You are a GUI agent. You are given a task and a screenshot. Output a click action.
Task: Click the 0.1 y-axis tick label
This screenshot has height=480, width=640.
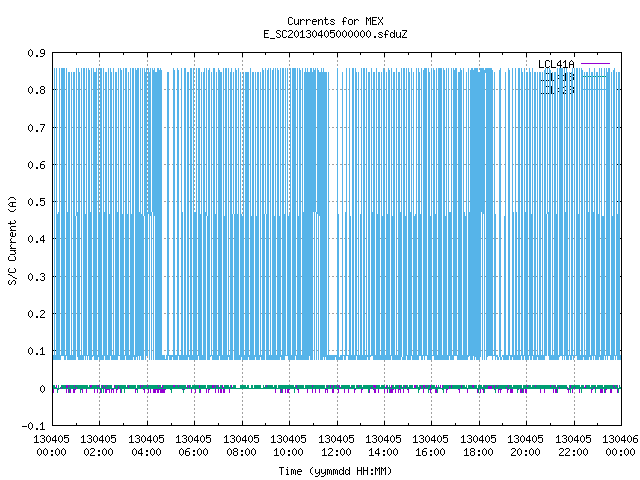[36, 351]
